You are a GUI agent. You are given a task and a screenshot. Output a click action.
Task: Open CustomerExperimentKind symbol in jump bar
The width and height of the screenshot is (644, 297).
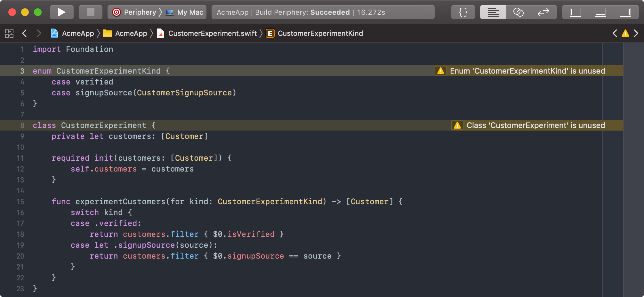(x=320, y=33)
